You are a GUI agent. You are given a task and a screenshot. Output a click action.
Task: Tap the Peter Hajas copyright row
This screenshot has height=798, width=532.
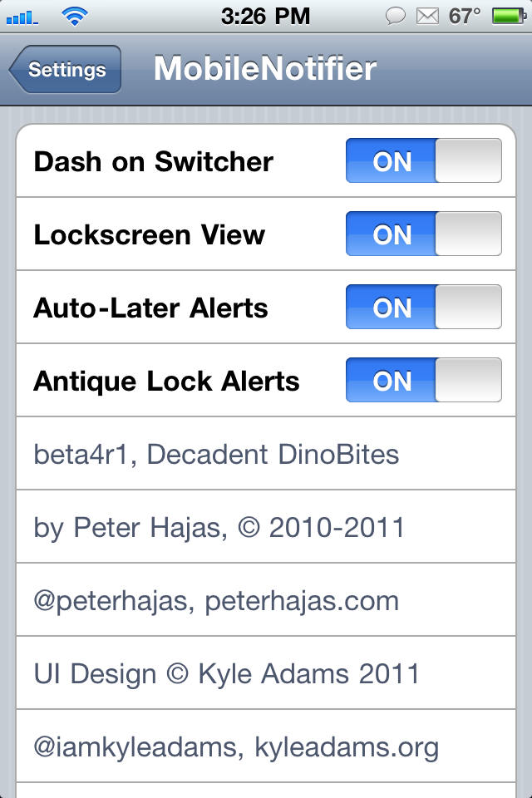266,527
